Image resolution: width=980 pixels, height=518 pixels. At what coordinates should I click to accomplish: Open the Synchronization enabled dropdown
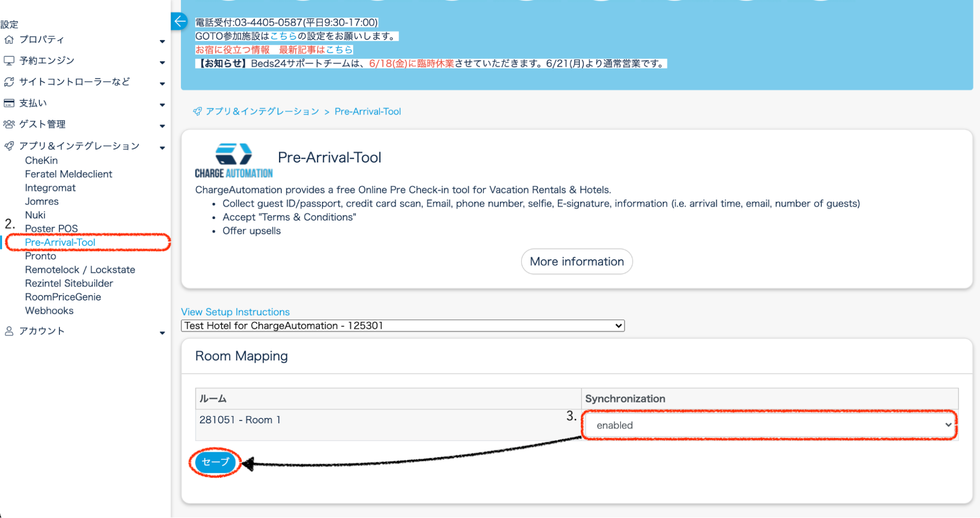pyautogui.click(x=770, y=425)
